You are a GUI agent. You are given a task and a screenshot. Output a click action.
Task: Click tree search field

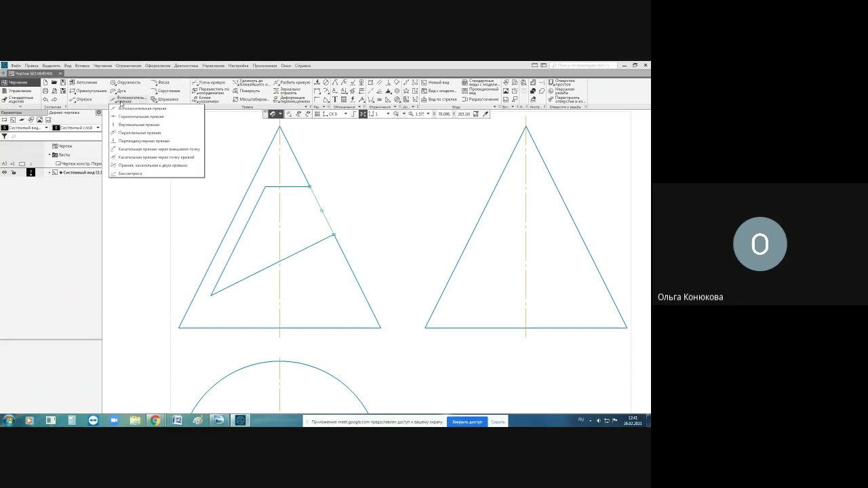pos(54,136)
